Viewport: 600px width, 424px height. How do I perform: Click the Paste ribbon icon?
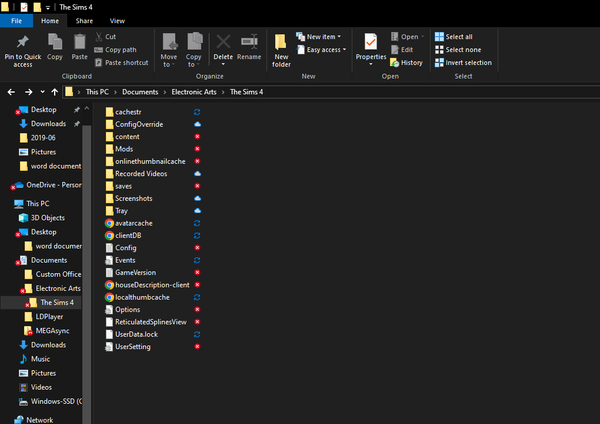click(x=80, y=42)
